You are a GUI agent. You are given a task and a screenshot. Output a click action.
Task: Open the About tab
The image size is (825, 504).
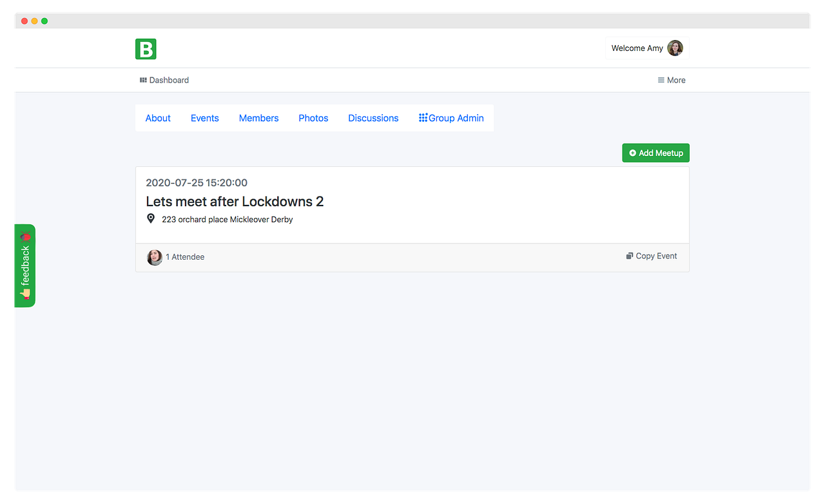(x=157, y=118)
